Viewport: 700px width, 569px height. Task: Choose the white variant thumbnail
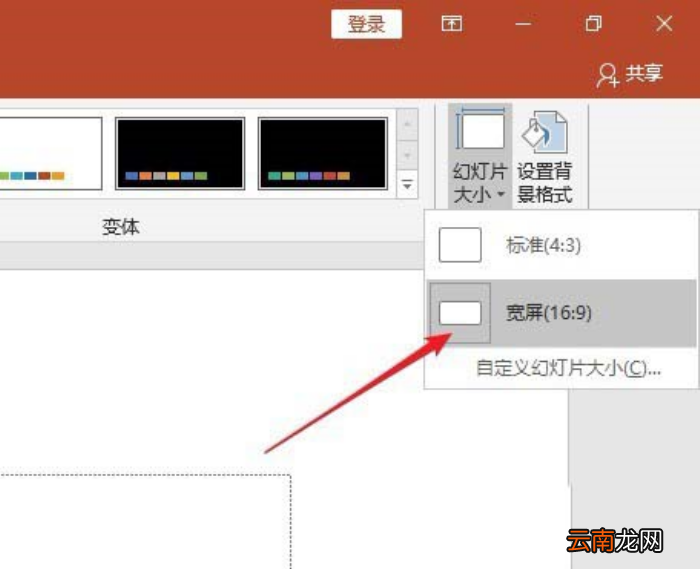click(50, 154)
